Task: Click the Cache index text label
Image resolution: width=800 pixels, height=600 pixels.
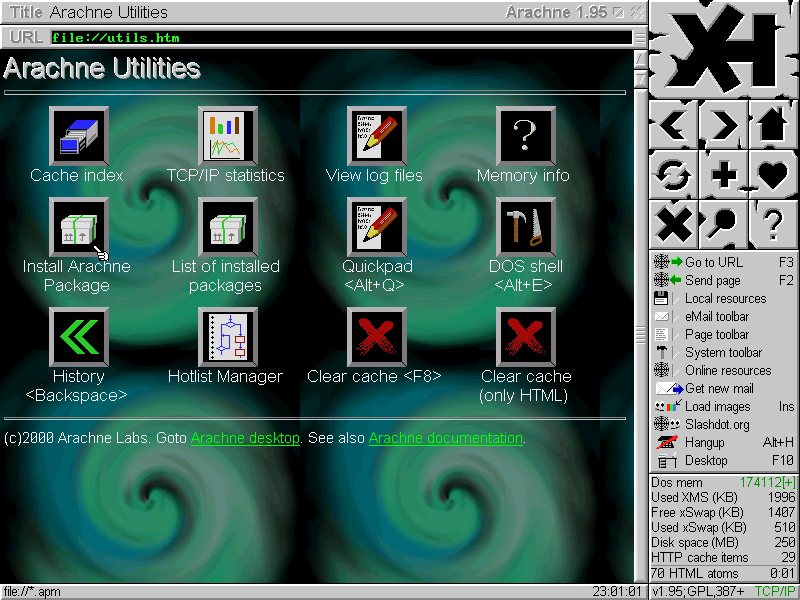Action: click(x=77, y=176)
